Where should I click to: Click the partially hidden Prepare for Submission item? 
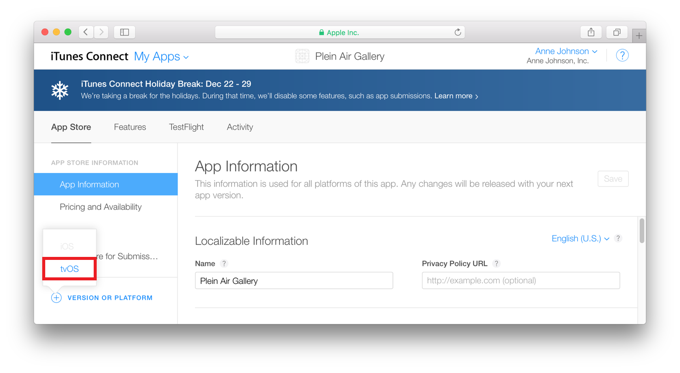(x=127, y=256)
